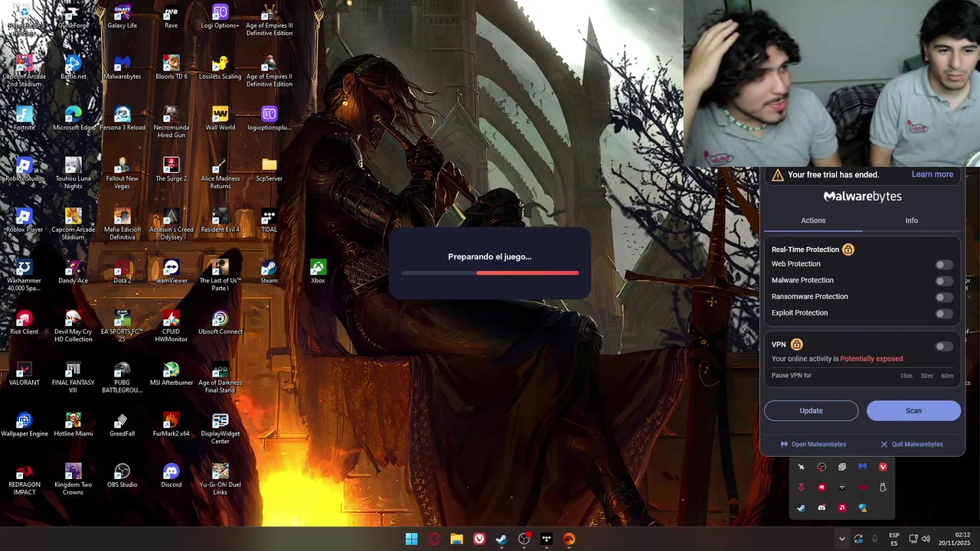Viewport: 980px width, 551px height.
Task: Toggle Web Protection switch in Malwarebytes
Action: (x=944, y=264)
